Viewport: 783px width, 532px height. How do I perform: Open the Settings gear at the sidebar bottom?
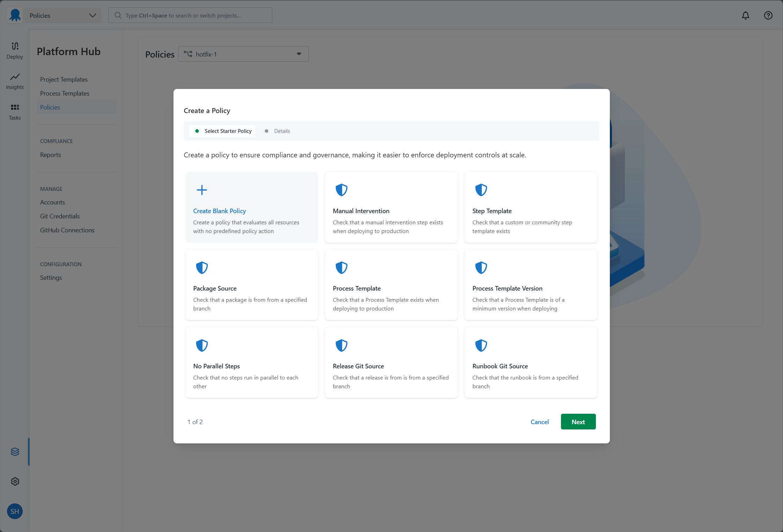[x=15, y=481]
